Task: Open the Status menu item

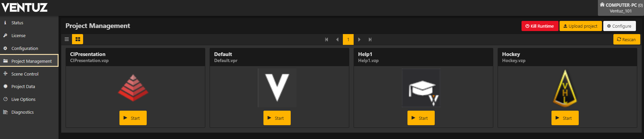Action: pyautogui.click(x=17, y=23)
